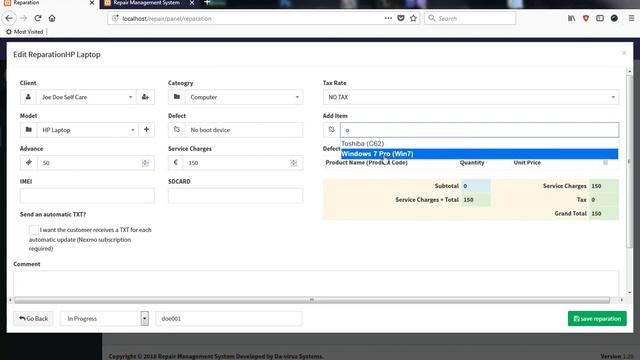The height and width of the screenshot is (360, 640).
Task: Click the doe001 code field
Action: [x=229, y=318]
